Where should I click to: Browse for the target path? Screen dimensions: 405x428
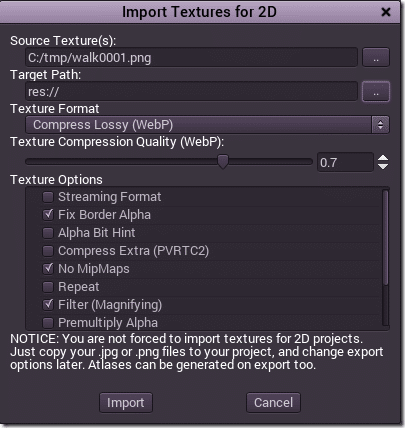click(376, 91)
